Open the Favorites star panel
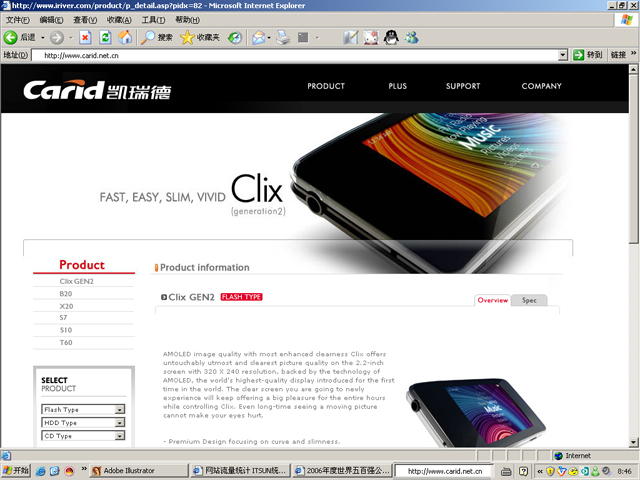Screen dimensions: 640x480 [187, 37]
